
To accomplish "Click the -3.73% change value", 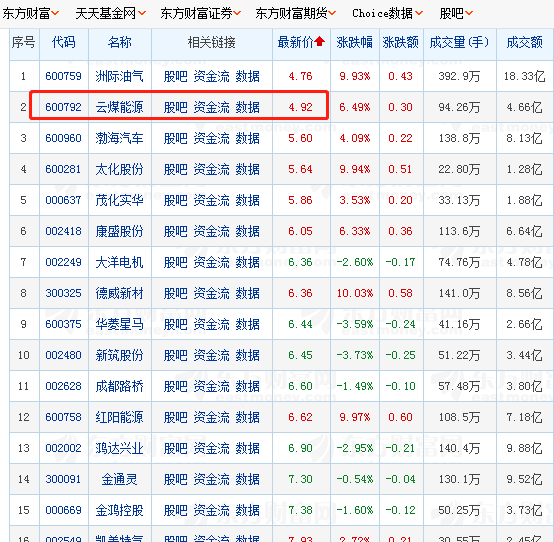I will [355, 355].
